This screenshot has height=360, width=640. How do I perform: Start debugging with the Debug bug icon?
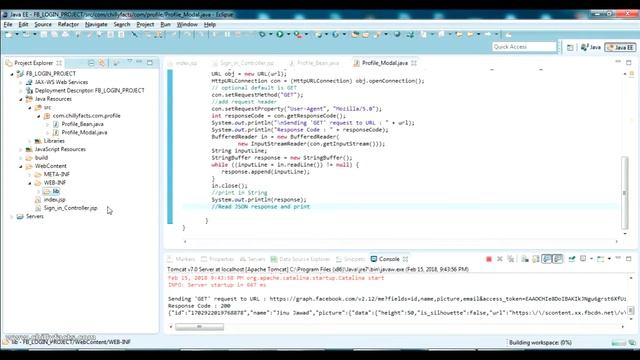262,35
